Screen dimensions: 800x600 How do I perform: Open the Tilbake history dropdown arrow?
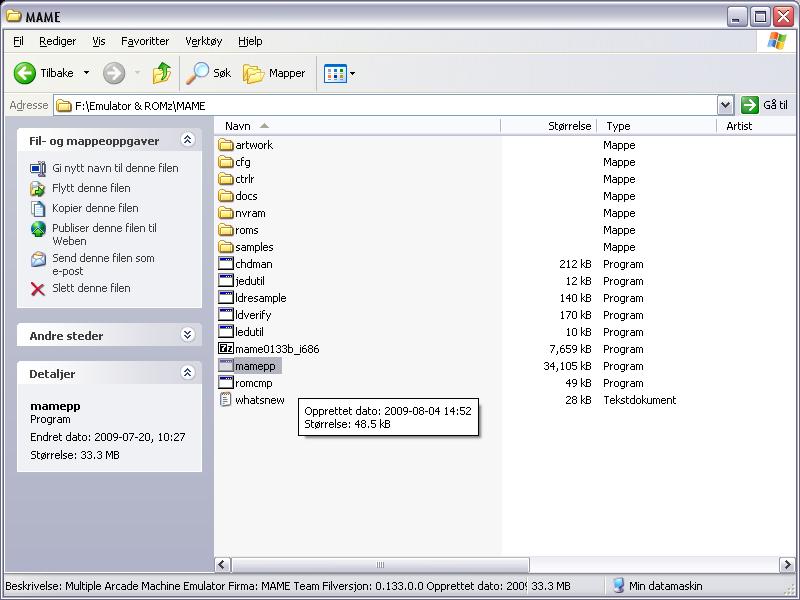(x=86, y=73)
